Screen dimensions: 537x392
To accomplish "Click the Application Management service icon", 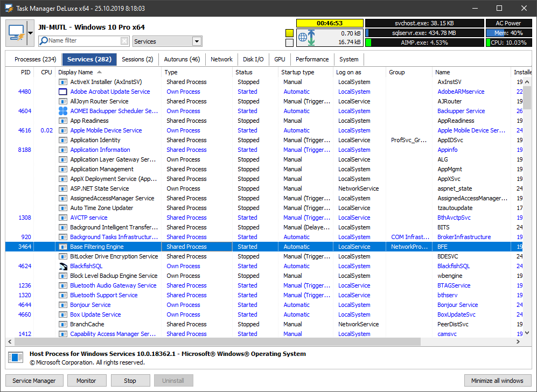I will [62, 169].
